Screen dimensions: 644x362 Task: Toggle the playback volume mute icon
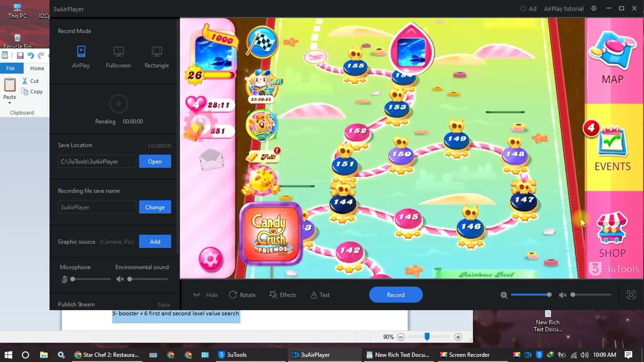[x=562, y=295]
